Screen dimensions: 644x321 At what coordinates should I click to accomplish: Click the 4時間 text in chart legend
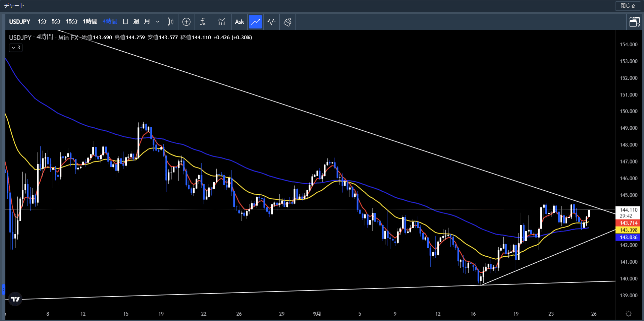point(45,37)
